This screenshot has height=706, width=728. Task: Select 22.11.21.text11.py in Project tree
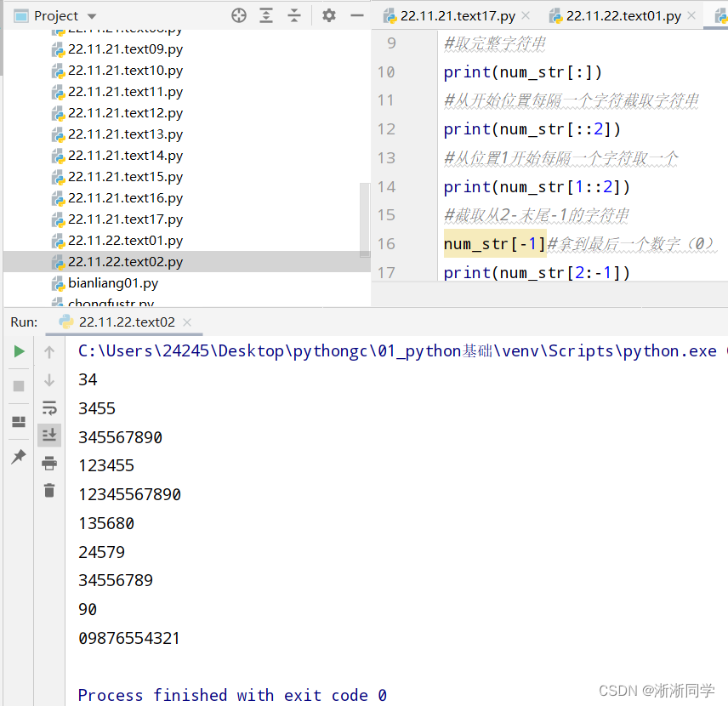[125, 92]
